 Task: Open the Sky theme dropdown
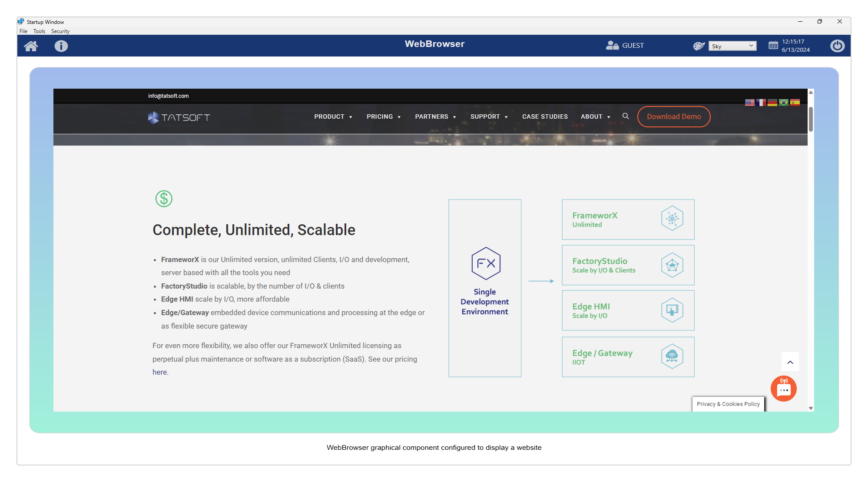point(732,46)
